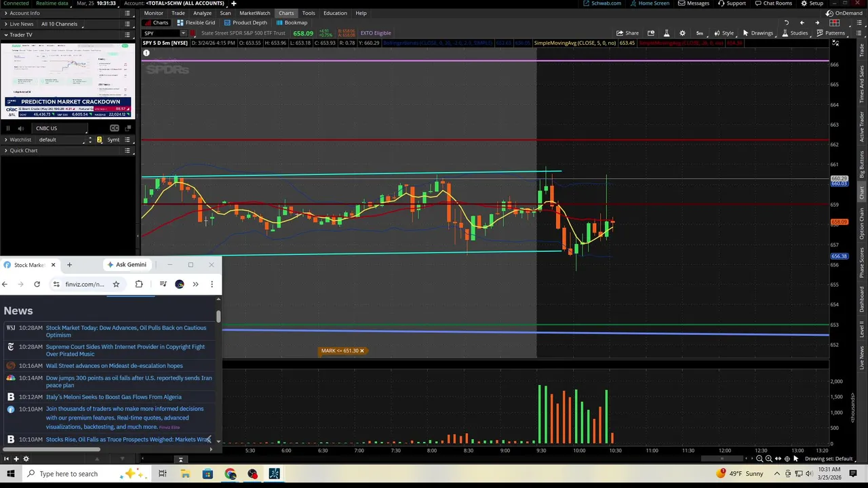Open the Patterns dropdown
This screenshot has width=868, height=488.
pos(831,33)
